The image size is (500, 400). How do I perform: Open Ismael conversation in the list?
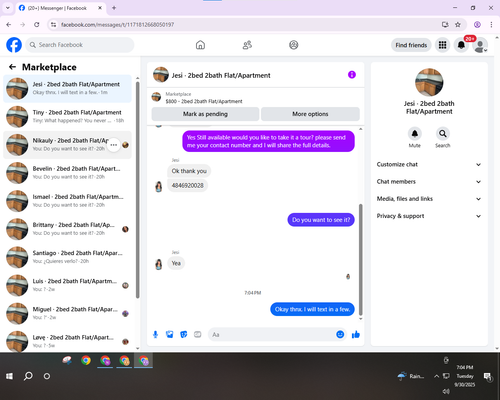(67, 201)
